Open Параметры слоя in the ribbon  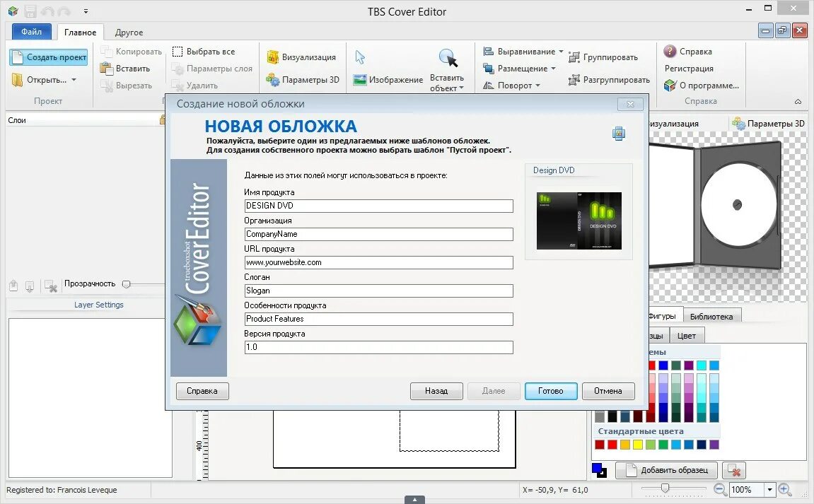point(211,69)
